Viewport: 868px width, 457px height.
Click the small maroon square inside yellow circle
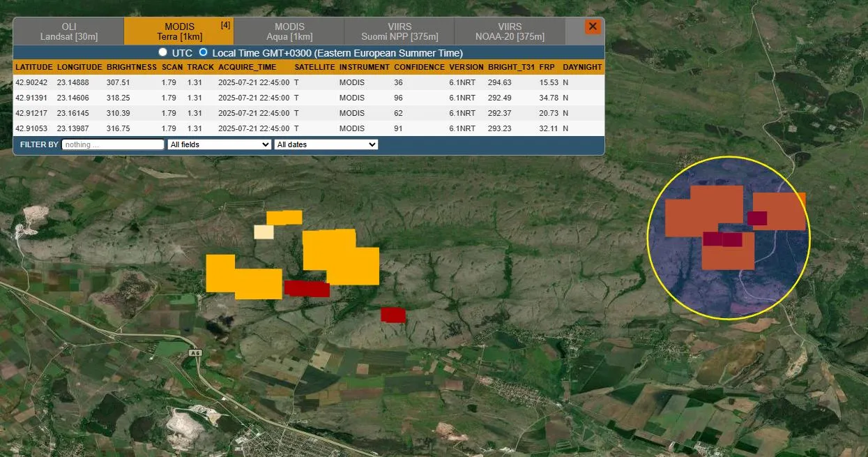[757, 218]
